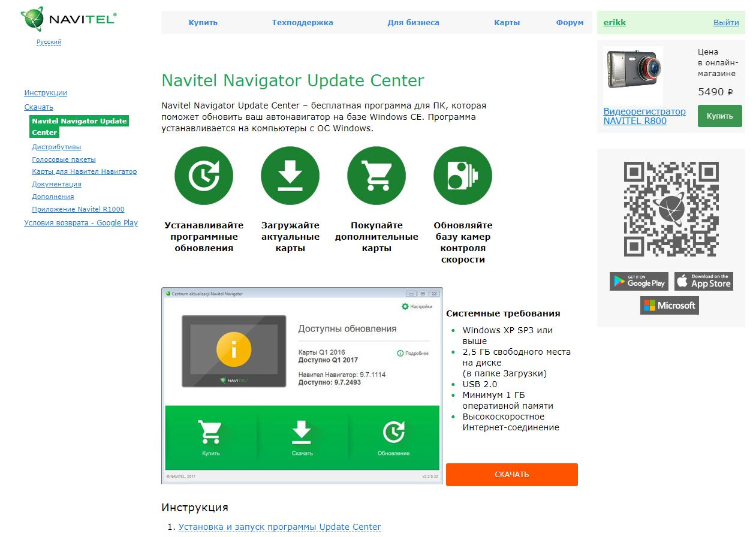Open Дистрибутивы in the sidebar
The width and height of the screenshot is (756, 537).
pos(56,147)
